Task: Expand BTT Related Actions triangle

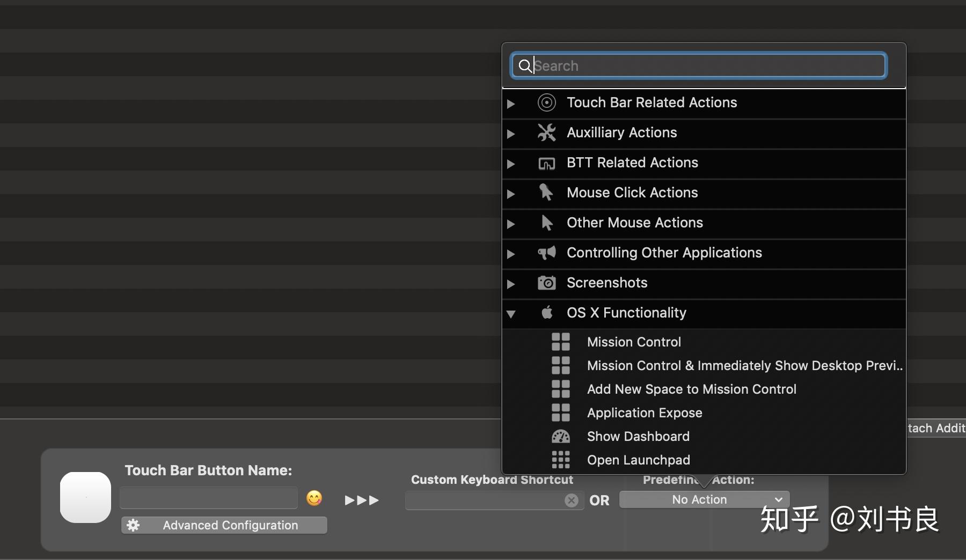Action: (x=511, y=164)
